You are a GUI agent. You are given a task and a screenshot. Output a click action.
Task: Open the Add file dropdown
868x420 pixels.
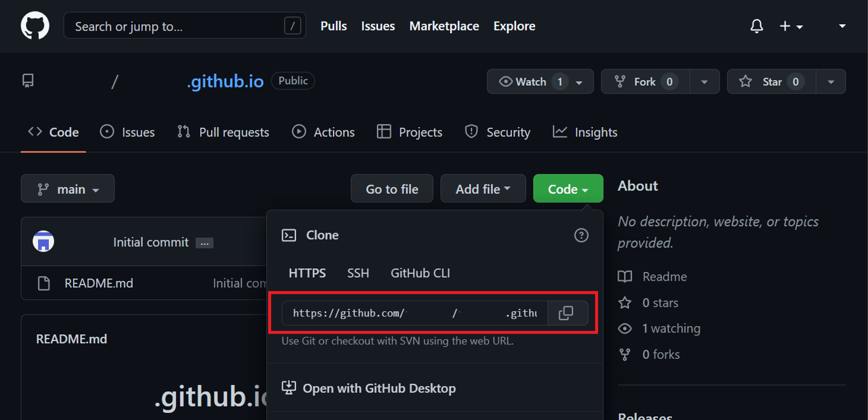[483, 188]
